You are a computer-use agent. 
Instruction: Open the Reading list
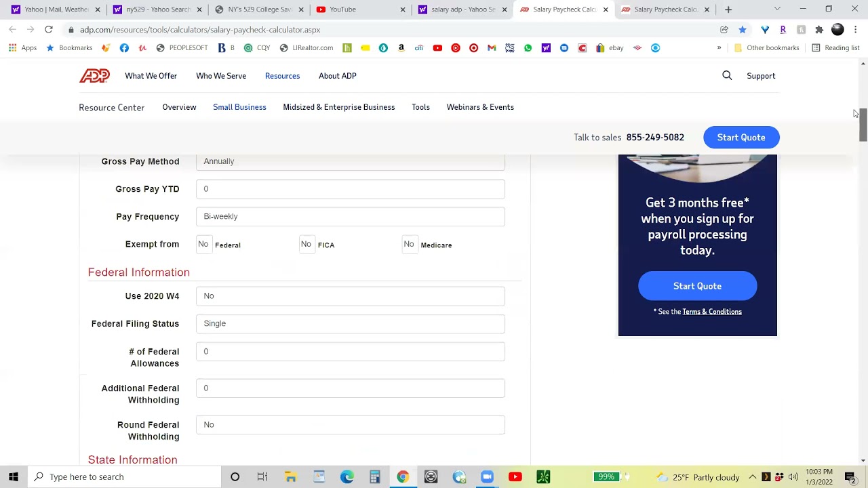pos(835,48)
